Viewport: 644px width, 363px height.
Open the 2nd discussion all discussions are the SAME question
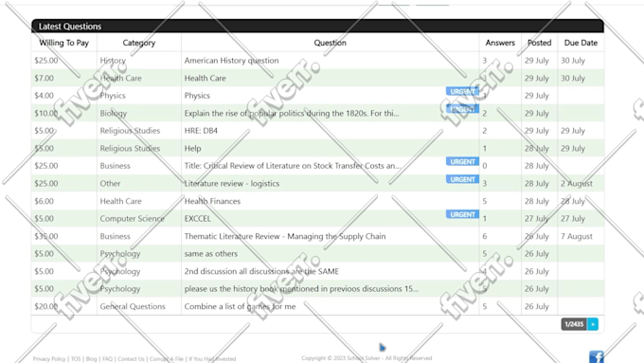pos(261,271)
